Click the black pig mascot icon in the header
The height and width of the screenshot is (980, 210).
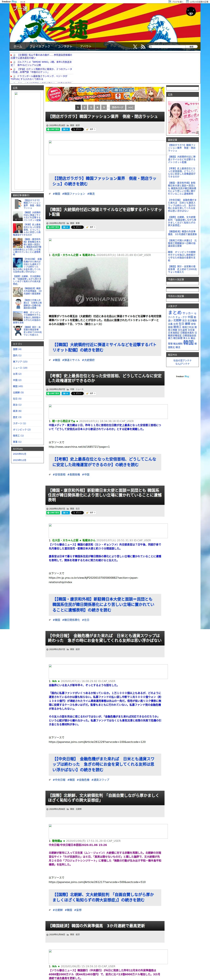191,11
